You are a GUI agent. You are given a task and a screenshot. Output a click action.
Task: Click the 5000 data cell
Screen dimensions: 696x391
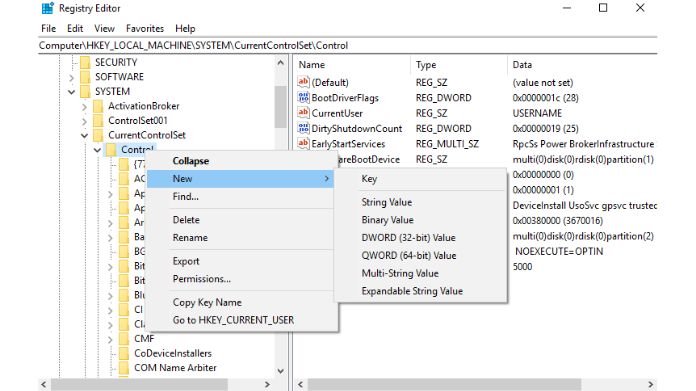(522, 267)
